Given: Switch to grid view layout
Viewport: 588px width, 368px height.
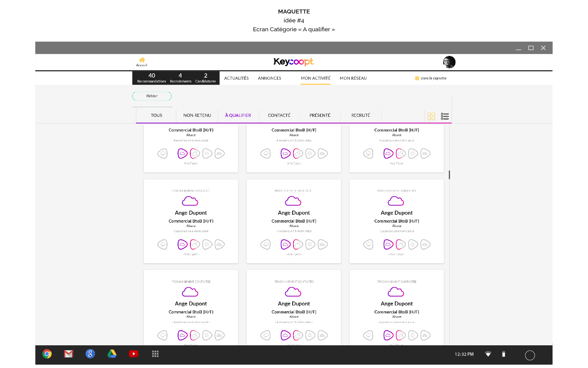Looking at the screenshot, I should click(431, 116).
